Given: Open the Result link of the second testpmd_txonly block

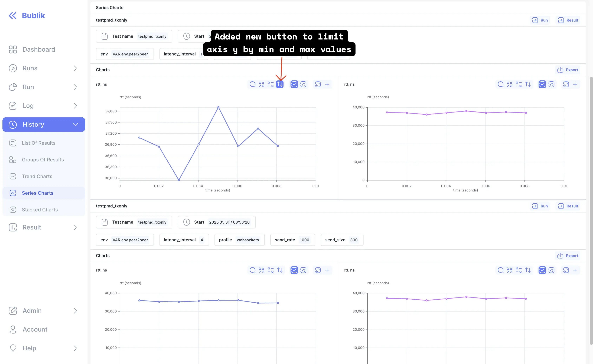Looking at the screenshot, I should click(x=568, y=206).
